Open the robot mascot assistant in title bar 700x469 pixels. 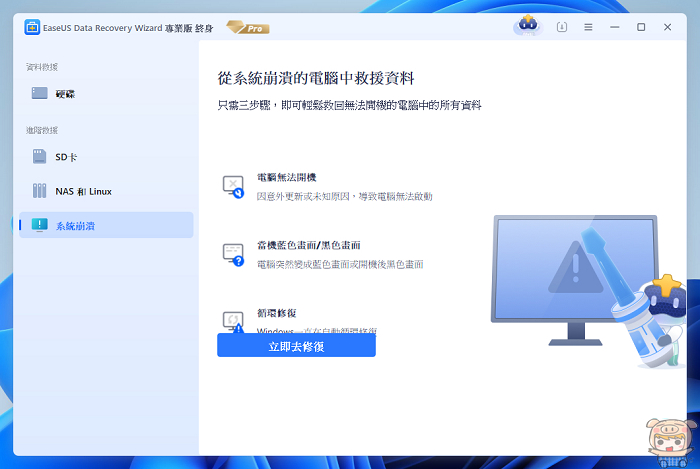(528, 25)
